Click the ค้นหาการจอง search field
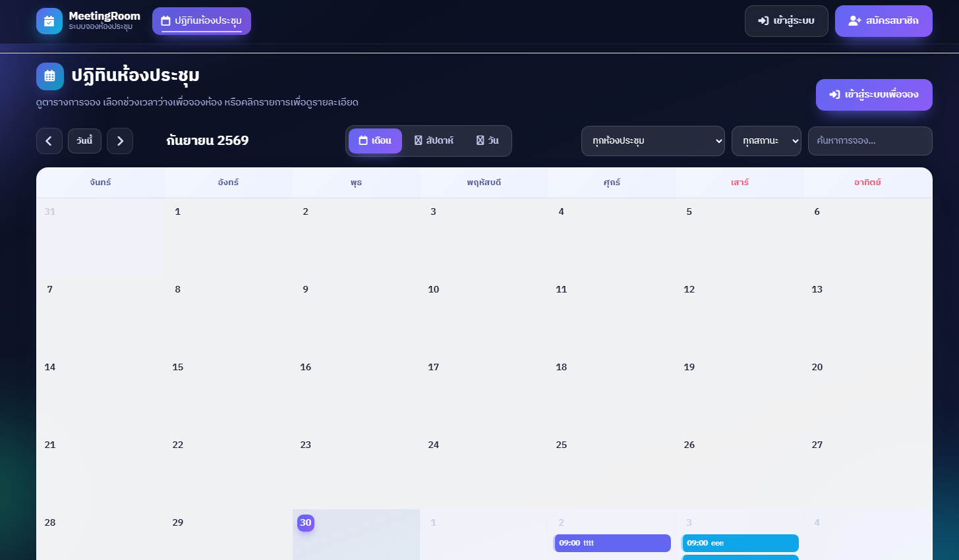 [870, 141]
